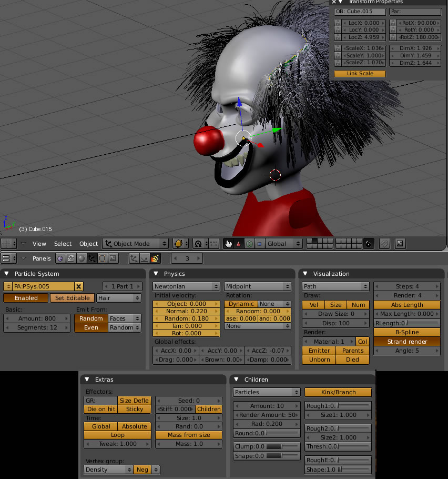Open the Object menu
The height and width of the screenshot is (479, 448).
88,244
